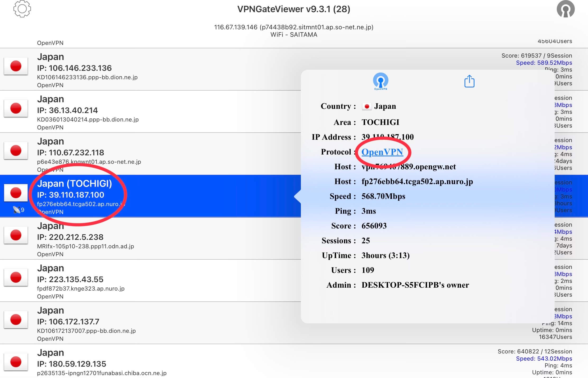Tap the OpenVPN keyhole icon in header

tap(566, 9)
